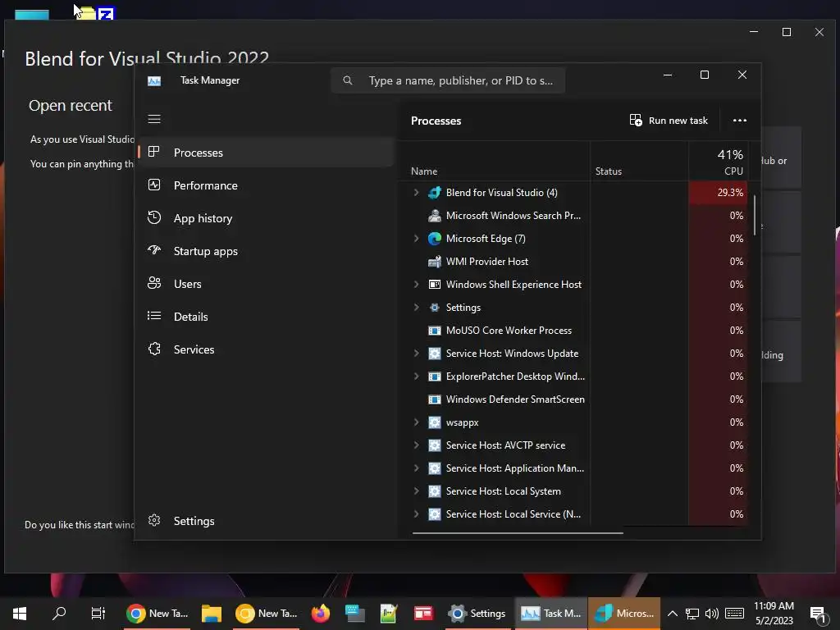This screenshot has height=630, width=840.
Task: Click the Task Manager title bar icon
Action: tap(154, 81)
